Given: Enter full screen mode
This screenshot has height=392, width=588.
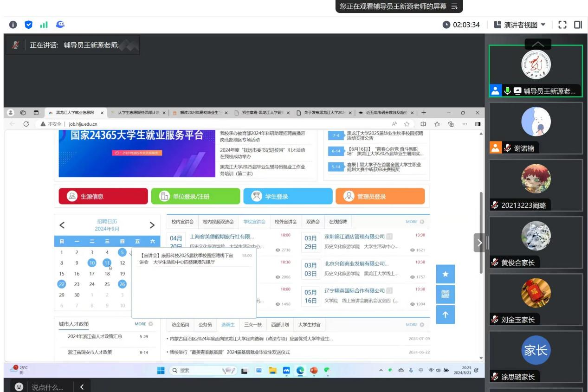Looking at the screenshot, I should tap(562, 25).
